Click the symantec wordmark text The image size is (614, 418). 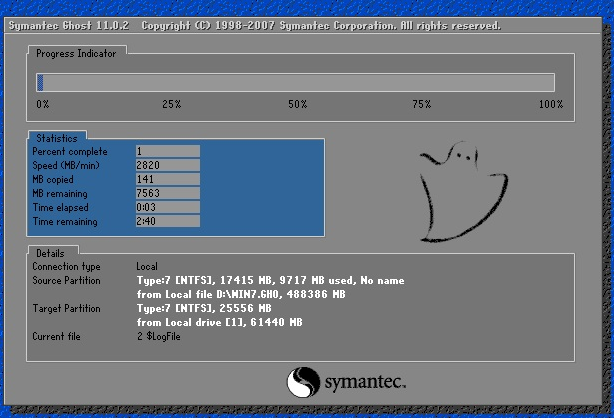point(365,382)
